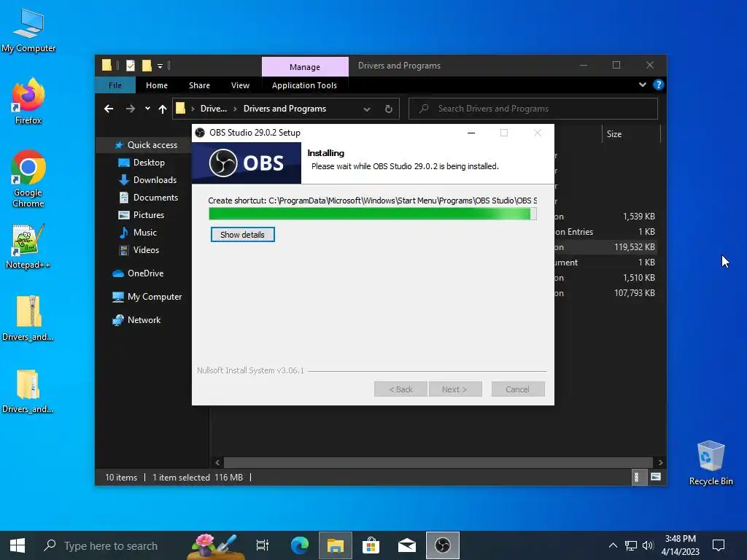Viewport: 747px width, 560px height.
Task: Go forward in File Explorer
Action: (130, 109)
